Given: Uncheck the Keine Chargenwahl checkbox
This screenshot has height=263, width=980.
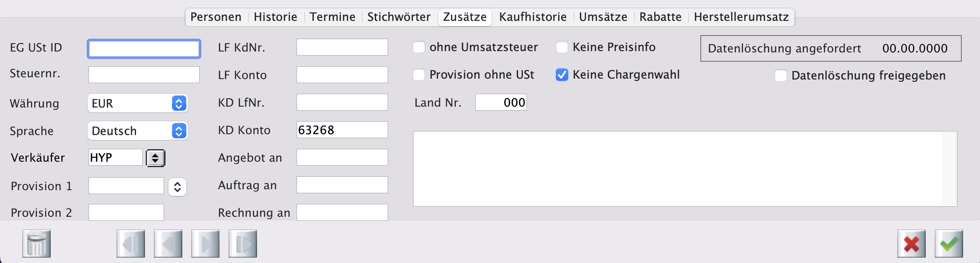Looking at the screenshot, I should coord(562,75).
